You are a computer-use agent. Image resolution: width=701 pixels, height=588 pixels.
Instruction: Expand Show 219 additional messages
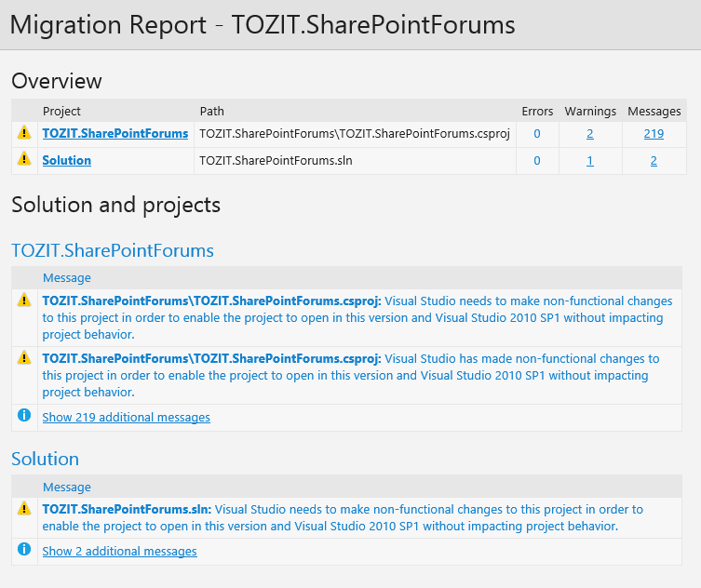coord(126,417)
